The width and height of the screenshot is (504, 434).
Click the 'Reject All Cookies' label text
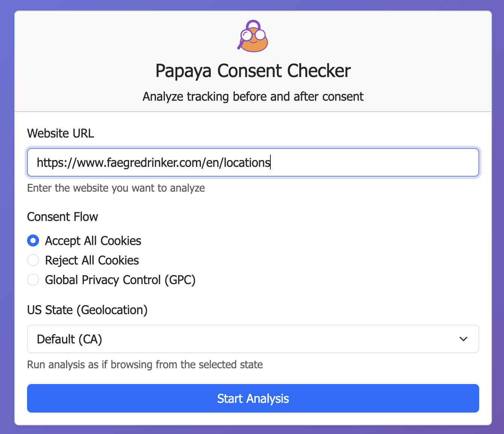click(x=92, y=260)
